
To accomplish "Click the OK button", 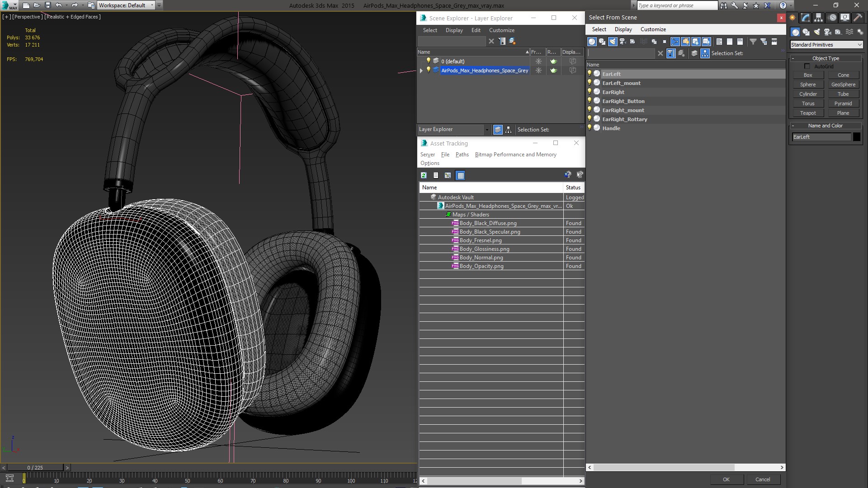I will coord(726,479).
